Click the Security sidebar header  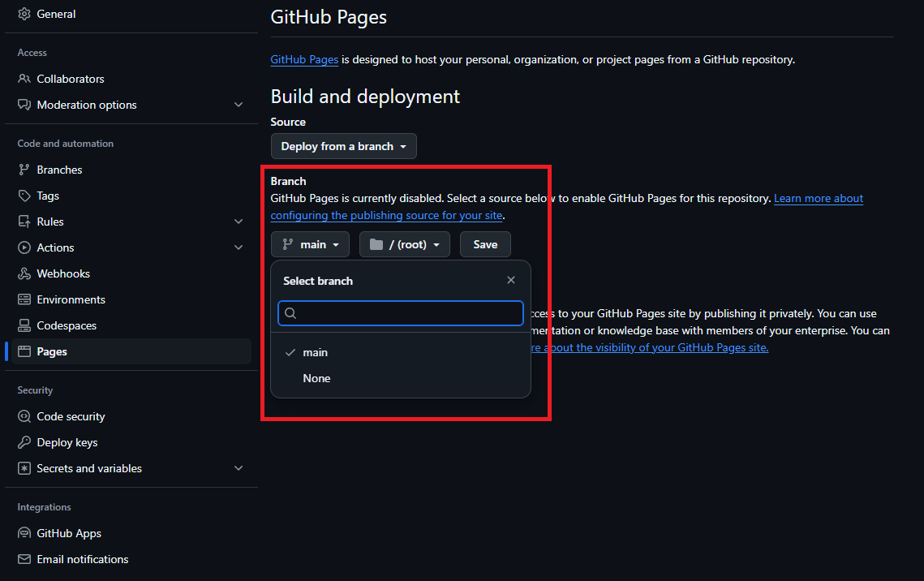click(x=35, y=390)
